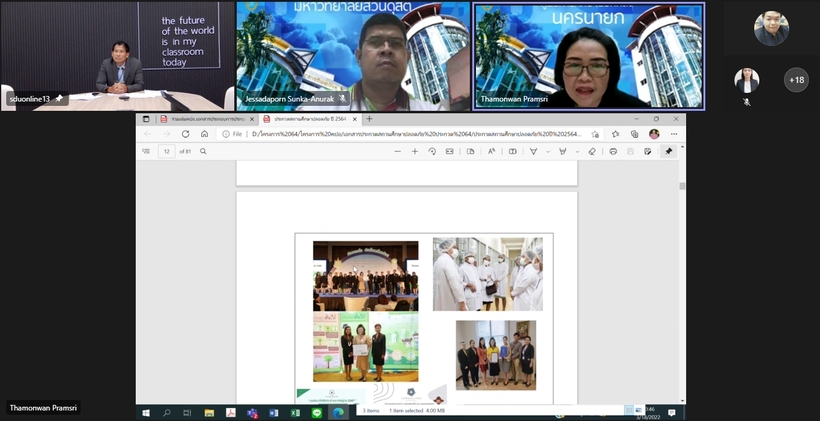This screenshot has width=820, height=421.
Task: Open the Favorites list in Edge
Action: pyautogui.click(x=615, y=134)
